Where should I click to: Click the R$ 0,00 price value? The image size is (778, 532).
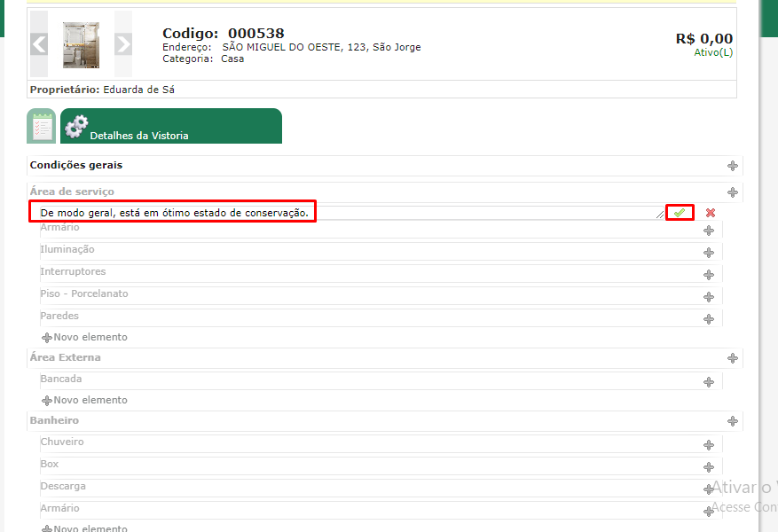pos(704,39)
